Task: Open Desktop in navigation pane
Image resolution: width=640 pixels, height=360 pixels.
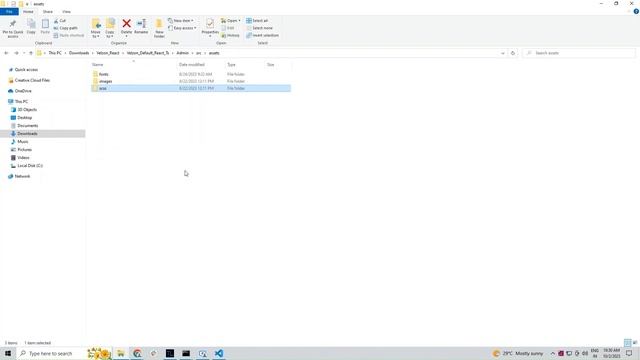Action: pyautogui.click(x=24, y=118)
